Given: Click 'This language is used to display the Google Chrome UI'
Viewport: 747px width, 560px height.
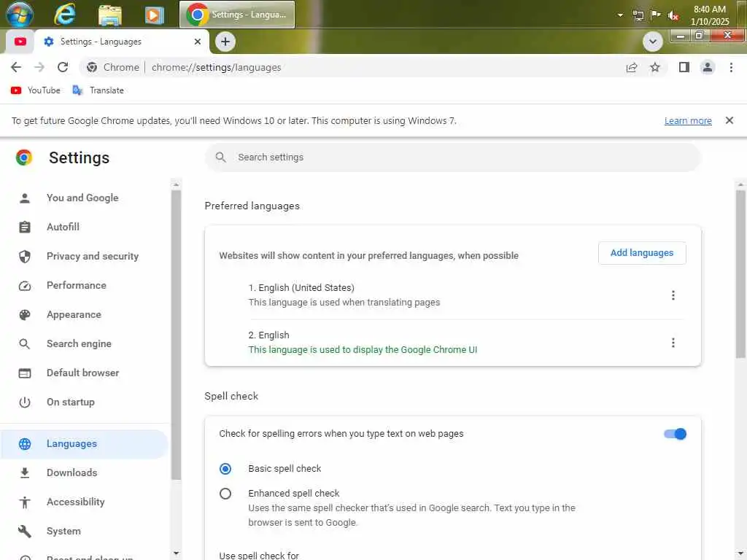Looking at the screenshot, I should coord(363,350).
